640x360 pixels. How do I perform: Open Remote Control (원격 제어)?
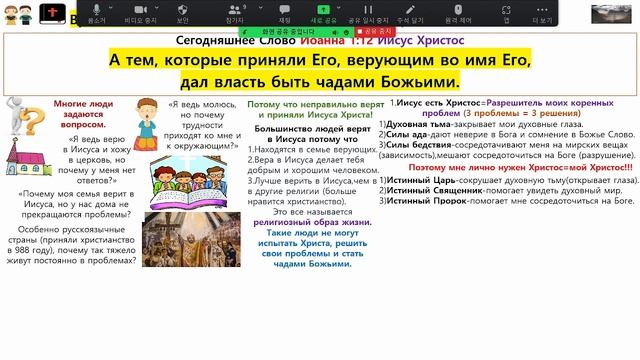click(x=458, y=13)
